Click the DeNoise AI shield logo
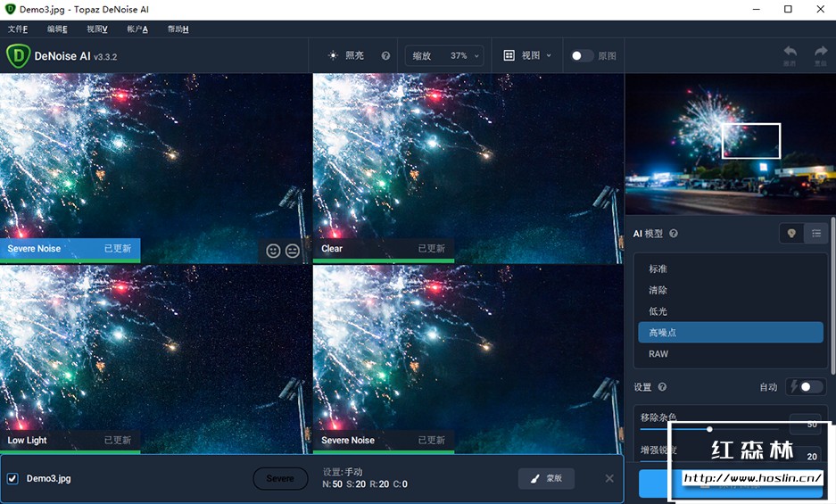Screen dimensions: 836x504 (18, 56)
